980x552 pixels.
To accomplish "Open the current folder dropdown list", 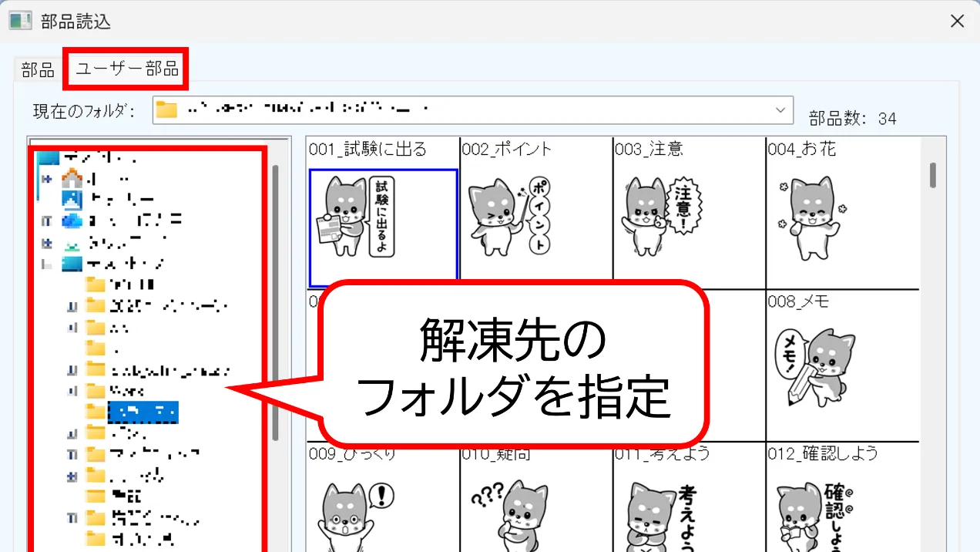I will pyautogui.click(x=780, y=110).
